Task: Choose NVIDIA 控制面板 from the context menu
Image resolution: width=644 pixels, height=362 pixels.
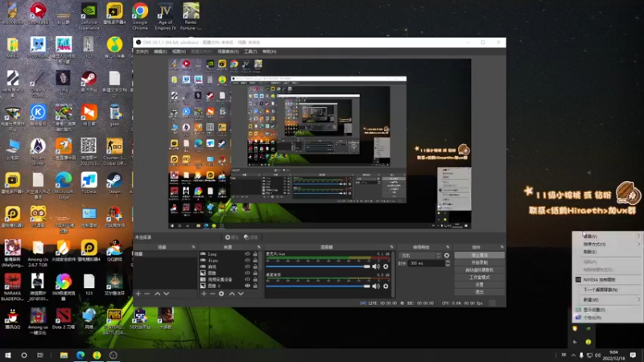Action: pos(607,280)
